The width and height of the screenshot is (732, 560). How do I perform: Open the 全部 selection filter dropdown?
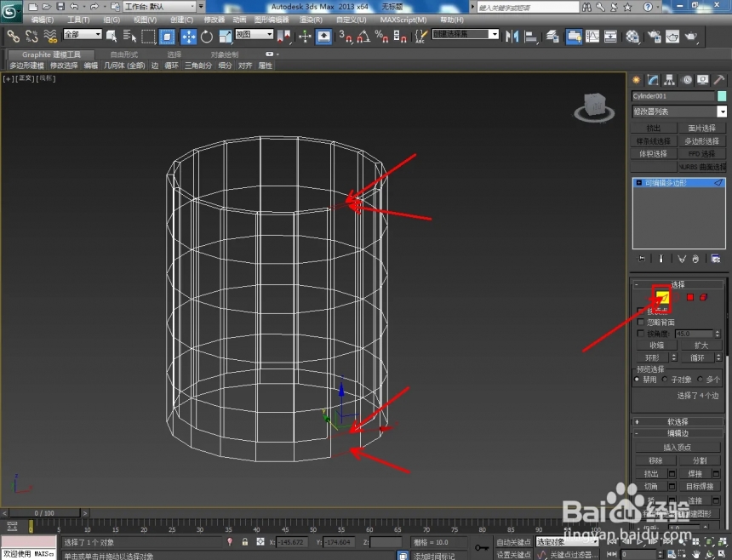coord(83,34)
